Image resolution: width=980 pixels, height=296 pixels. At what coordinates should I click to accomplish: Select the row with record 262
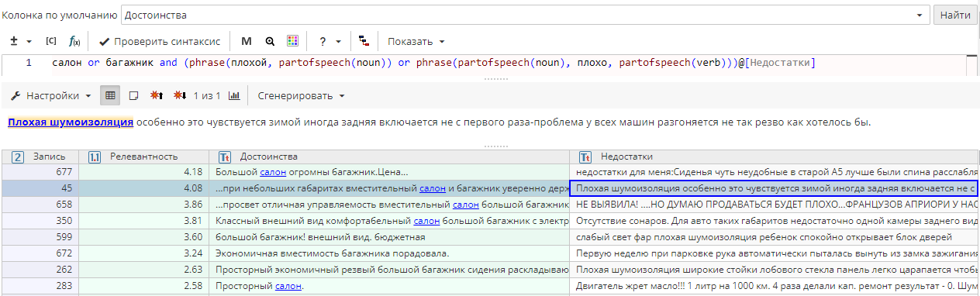(x=490, y=270)
